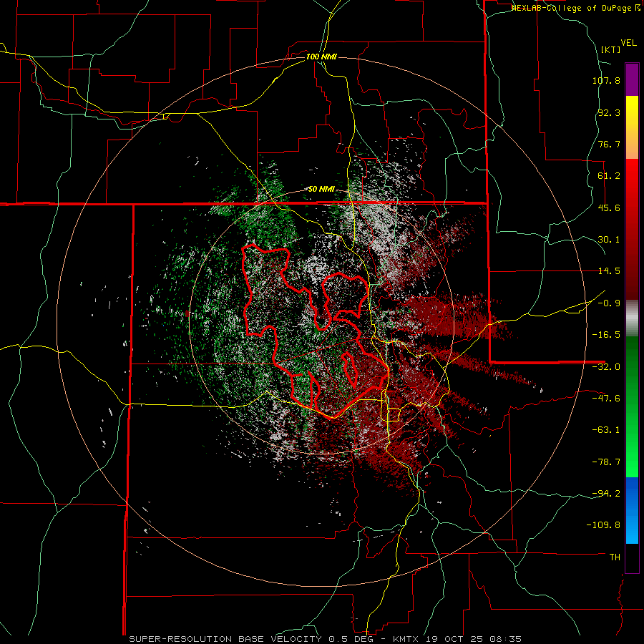Click the 50 NMI range ring label
Screen dimensions: 644x644
coord(321,189)
